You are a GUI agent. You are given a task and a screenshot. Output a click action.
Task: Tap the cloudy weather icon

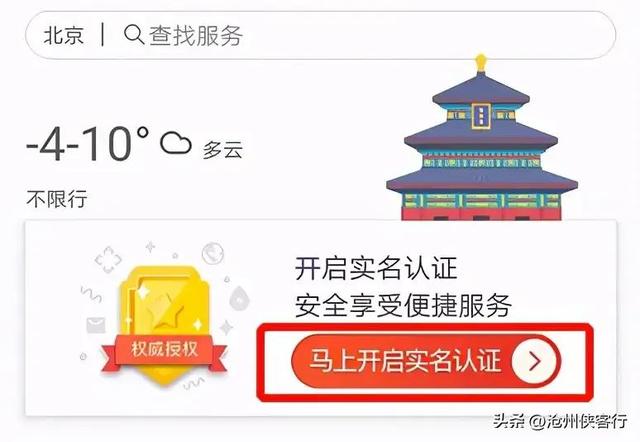176,142
